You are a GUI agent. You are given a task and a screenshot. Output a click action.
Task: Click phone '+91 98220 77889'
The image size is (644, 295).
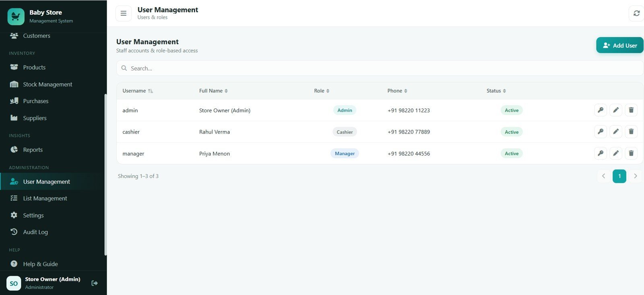(409, 132)
